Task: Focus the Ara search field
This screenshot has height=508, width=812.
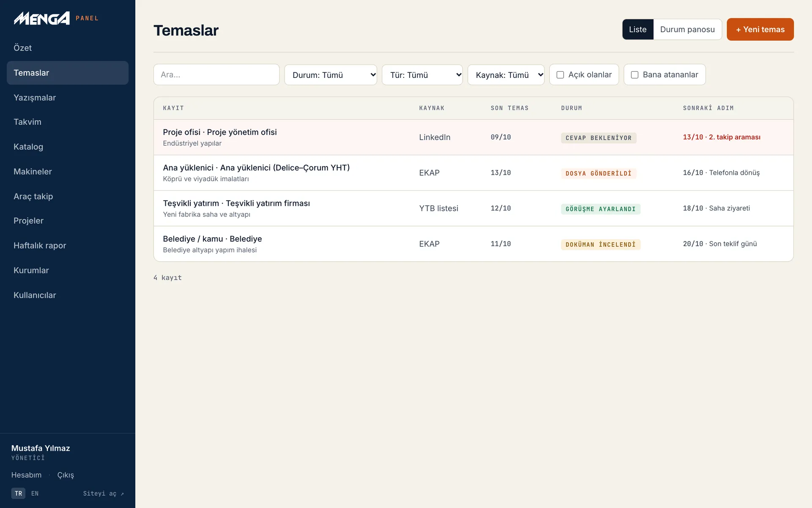Action: coord(217,75)
